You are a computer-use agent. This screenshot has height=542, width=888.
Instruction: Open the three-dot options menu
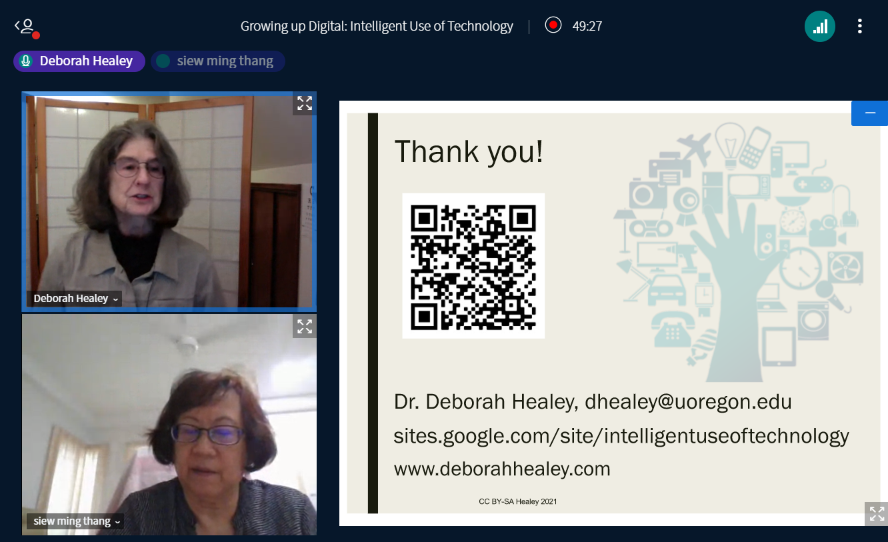[x=860, y=26]
